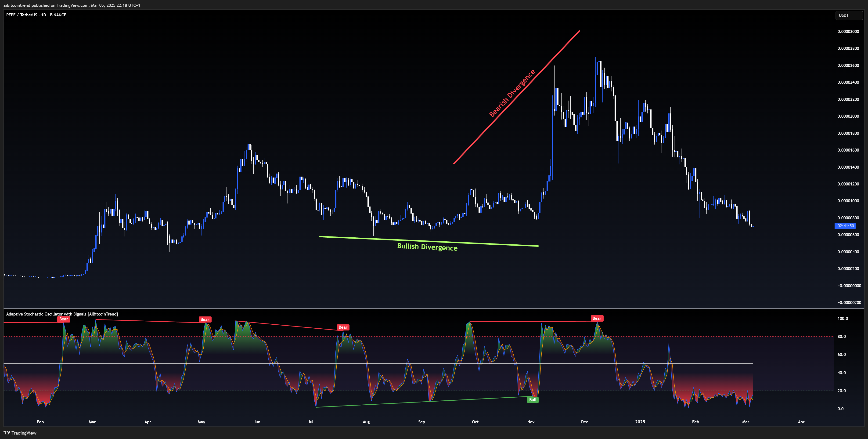
Task: Click the 100.0 oscillator axis value
Action: tap(843, 318)
